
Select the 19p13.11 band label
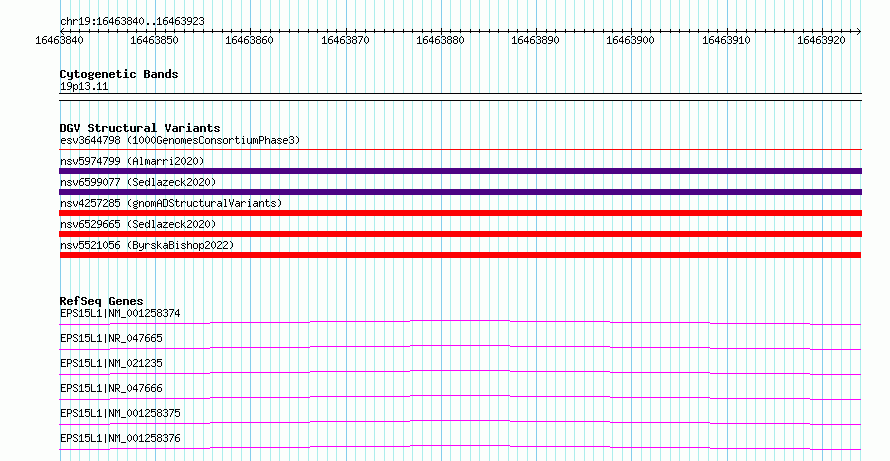pos(84,86)
